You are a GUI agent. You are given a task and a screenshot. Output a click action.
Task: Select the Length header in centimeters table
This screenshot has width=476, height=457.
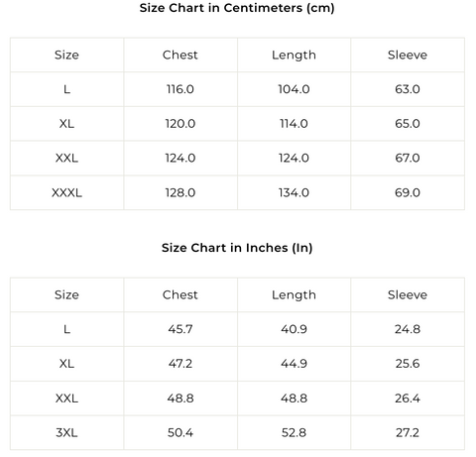coord(294,56)
